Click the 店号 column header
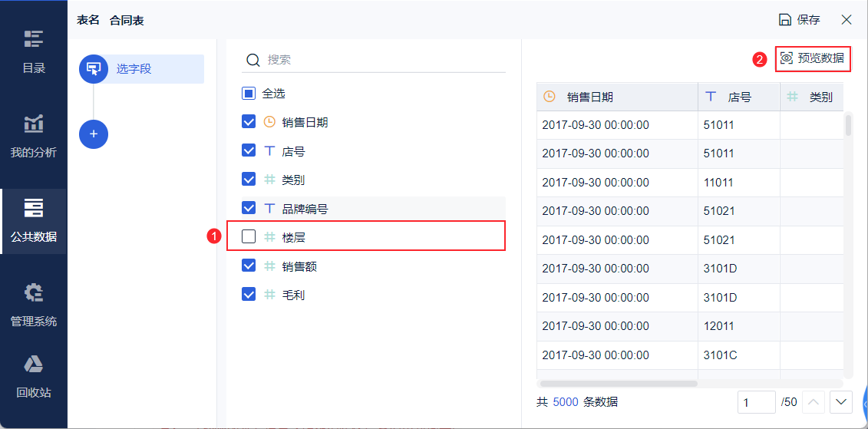This screenshot has width=868, height=429. click(739, 97)
